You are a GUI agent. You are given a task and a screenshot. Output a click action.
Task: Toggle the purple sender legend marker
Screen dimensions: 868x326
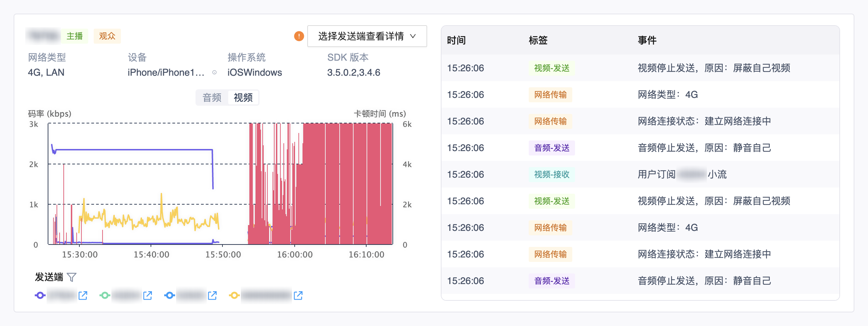(x=40, y=295)
